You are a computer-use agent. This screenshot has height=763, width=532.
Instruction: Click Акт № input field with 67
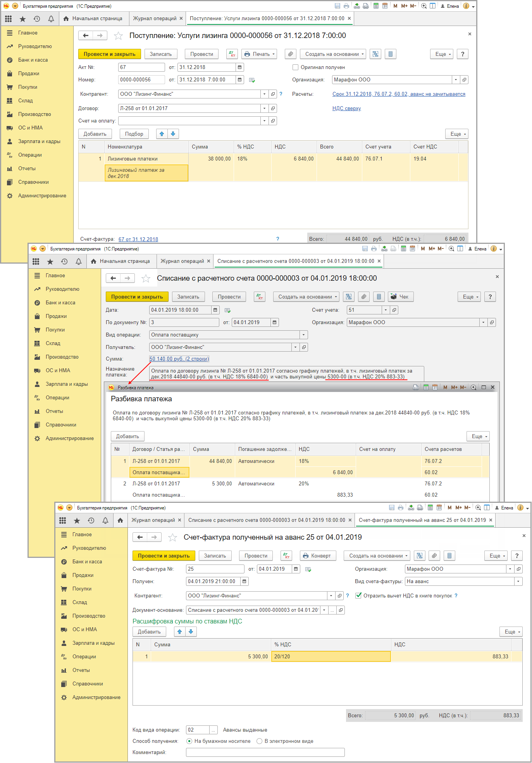(x=141, y=67)
